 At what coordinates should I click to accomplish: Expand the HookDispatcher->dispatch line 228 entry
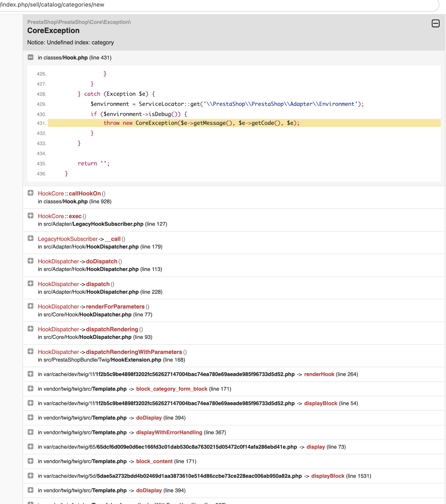point(30,283)
